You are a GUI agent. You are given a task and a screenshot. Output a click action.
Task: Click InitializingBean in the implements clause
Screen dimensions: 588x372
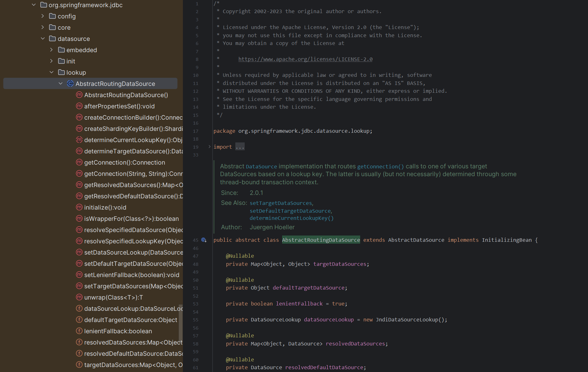[507, 240]
